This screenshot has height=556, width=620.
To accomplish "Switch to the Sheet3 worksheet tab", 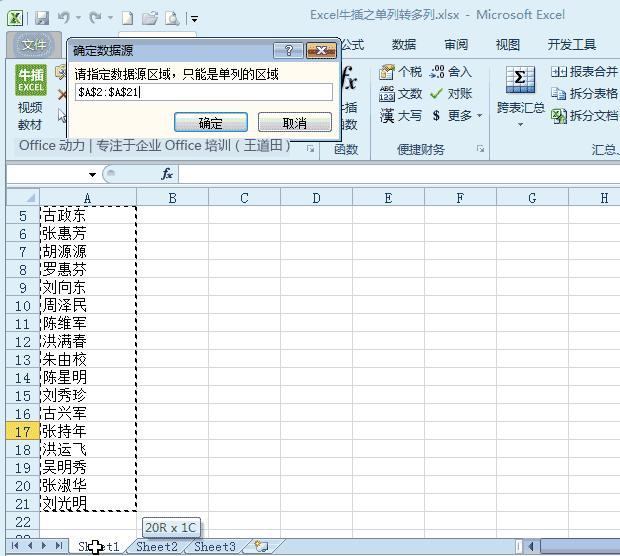I will 215,547.
